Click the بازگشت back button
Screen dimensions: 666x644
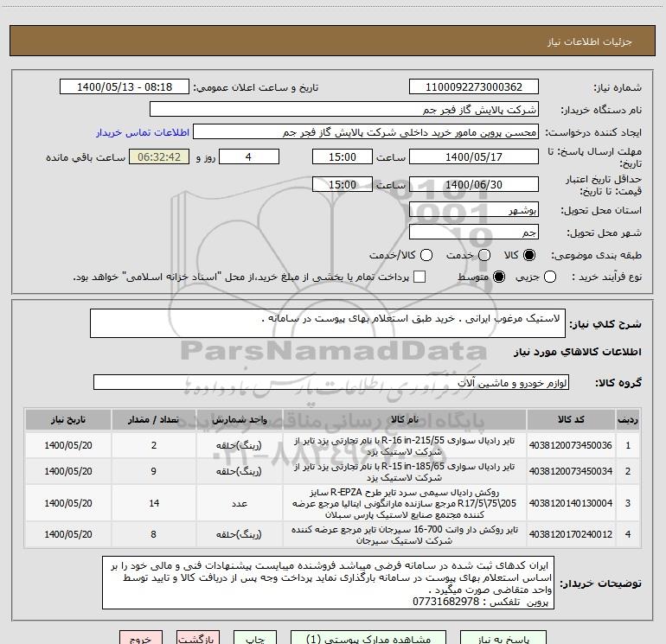(x=198, y=638)
